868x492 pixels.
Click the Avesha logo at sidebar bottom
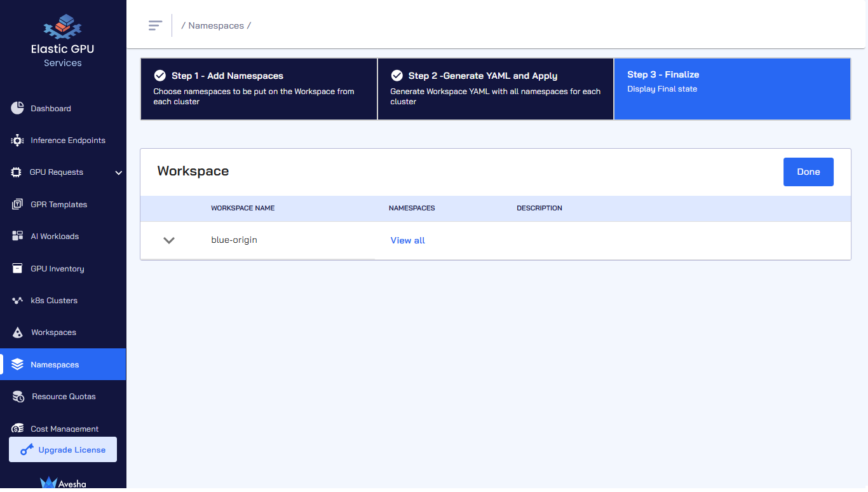pos(62,482)
